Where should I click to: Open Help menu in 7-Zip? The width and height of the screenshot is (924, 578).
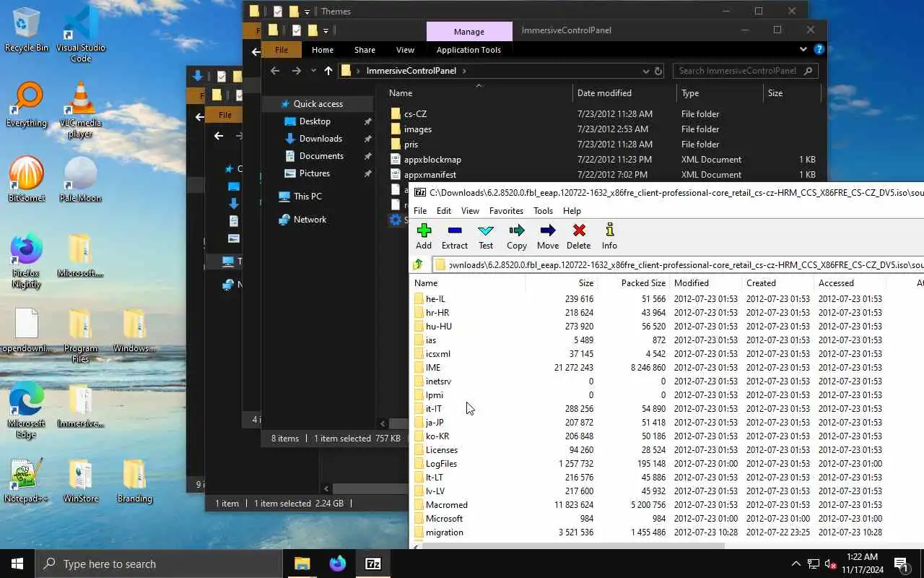572,211
